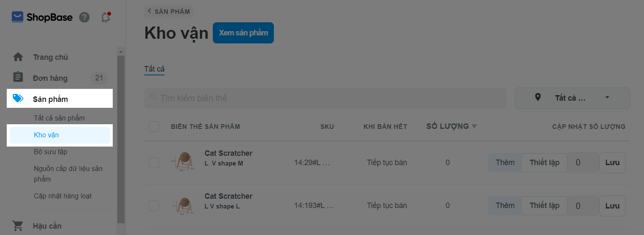Toggle the select-all variants header checkbox

click(x=154, y=126)
